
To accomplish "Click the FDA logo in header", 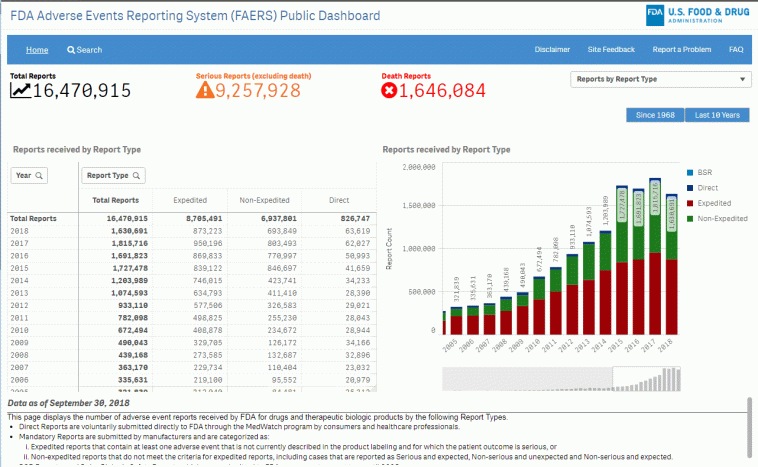I will point(655,14).
